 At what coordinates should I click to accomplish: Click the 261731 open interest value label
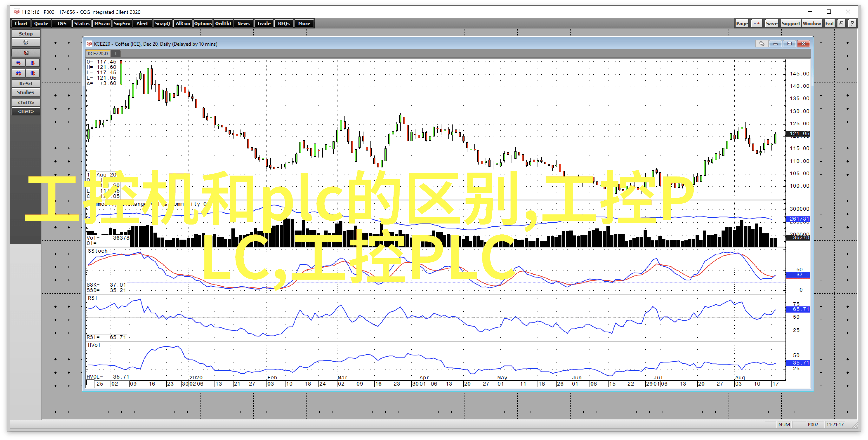798,219
